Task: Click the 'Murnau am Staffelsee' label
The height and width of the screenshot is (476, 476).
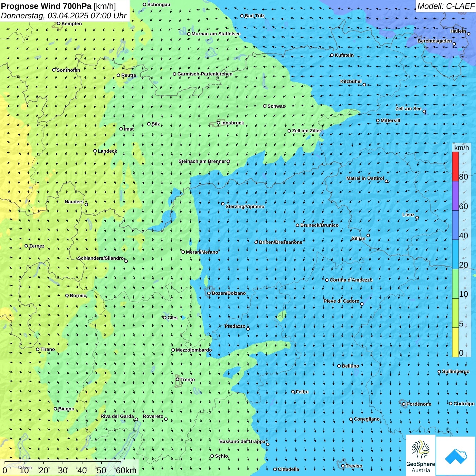Action: click(216, 34)
